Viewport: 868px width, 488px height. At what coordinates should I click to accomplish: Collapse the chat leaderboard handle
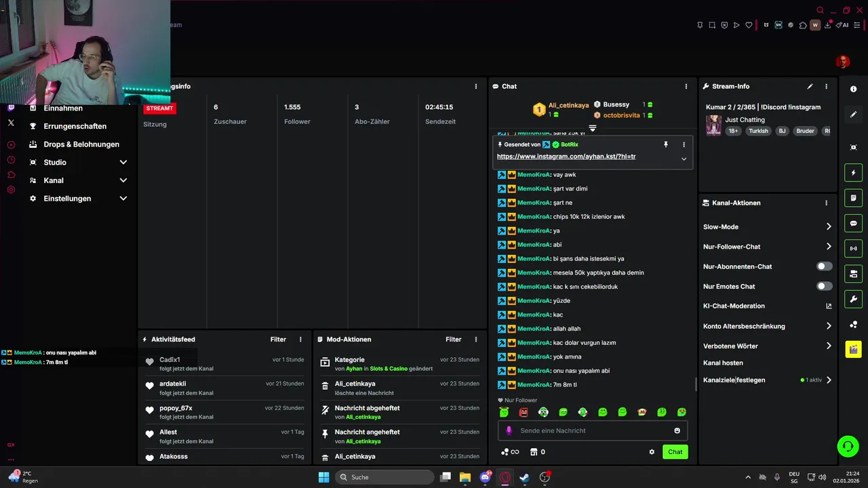[592, 128]
